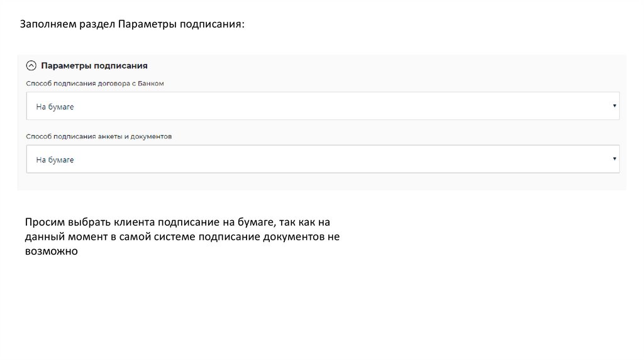
Task: Open the анкеты и документов signing method dropdown
Action: (322, 159)
